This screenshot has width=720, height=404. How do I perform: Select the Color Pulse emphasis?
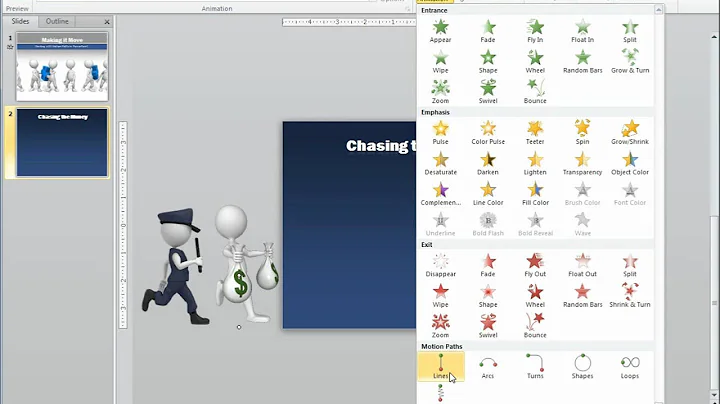click(x=488, y=133)
